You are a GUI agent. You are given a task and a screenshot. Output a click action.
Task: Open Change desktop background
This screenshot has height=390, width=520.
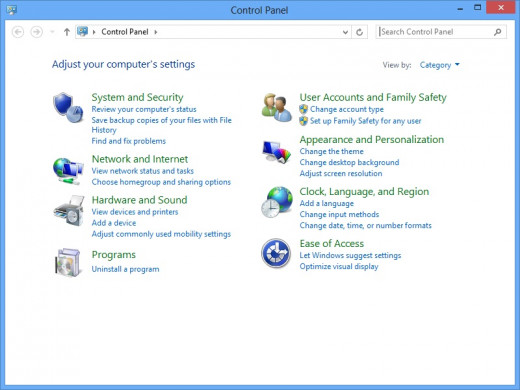pos(349,162)
